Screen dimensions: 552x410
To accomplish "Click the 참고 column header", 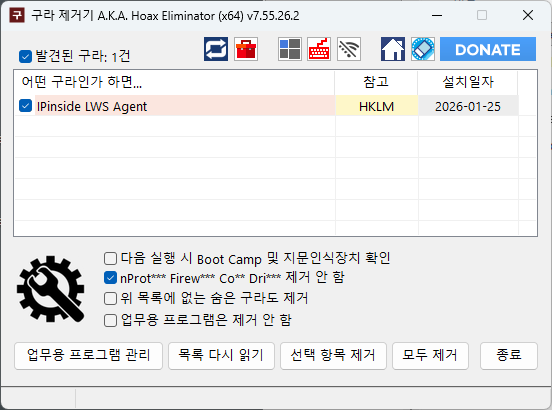I will tap(376, 82).
